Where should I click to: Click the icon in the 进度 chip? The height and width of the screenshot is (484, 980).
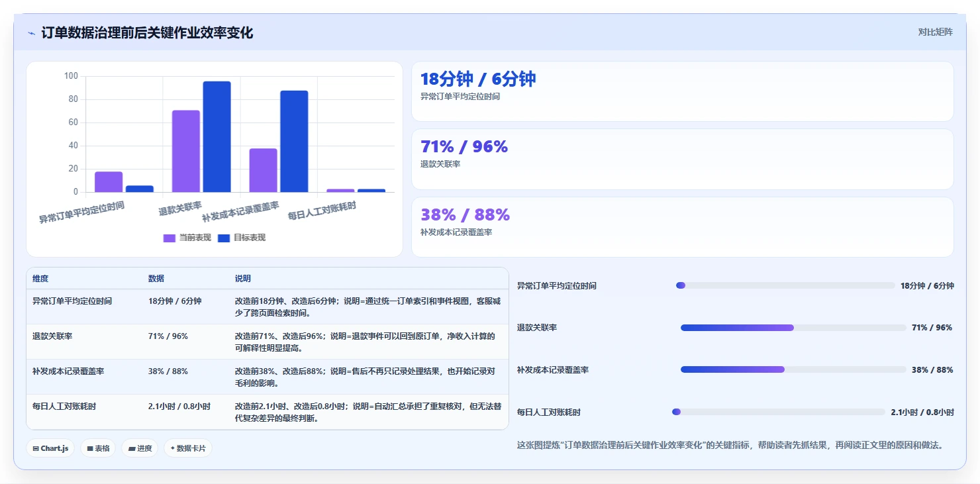(132, 448)
